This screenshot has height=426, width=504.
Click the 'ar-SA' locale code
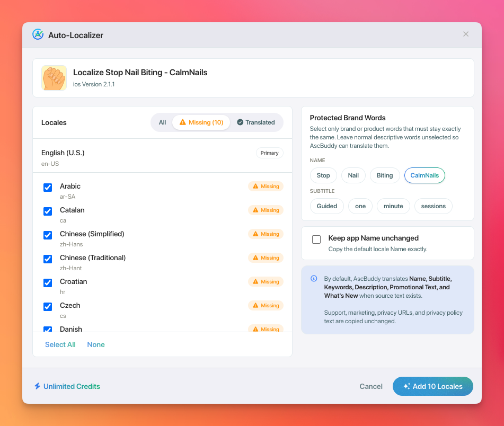(67, 197)
